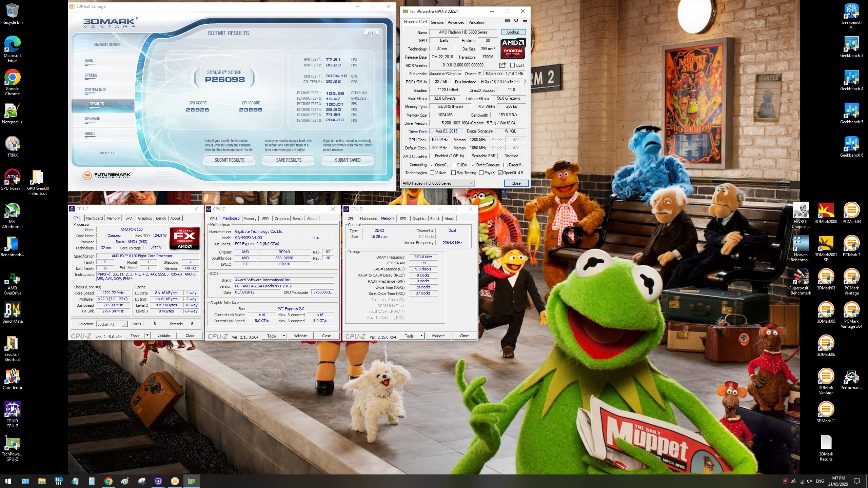Viewport: 868px width, 488px height.
Task: Open Tools dropdown arrow in CPU-Z Mainboard window
Action: [x=284, y=336]
